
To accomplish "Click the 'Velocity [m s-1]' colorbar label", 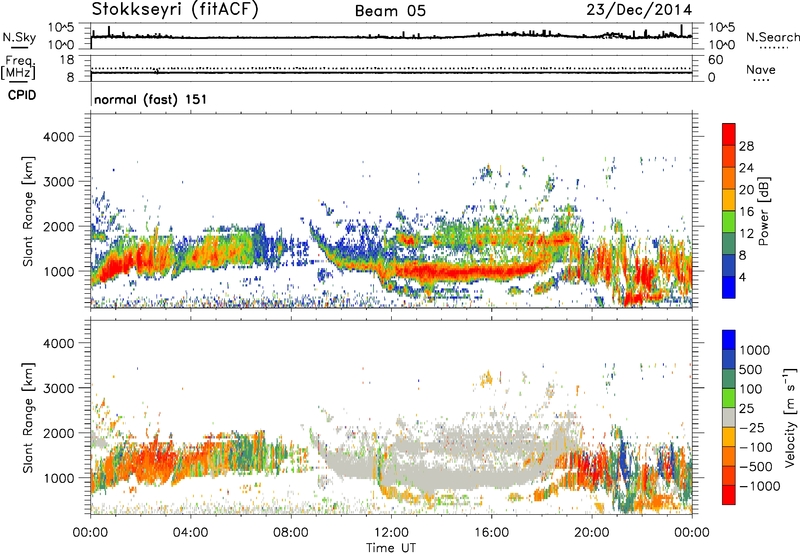I will coord(790,417).
